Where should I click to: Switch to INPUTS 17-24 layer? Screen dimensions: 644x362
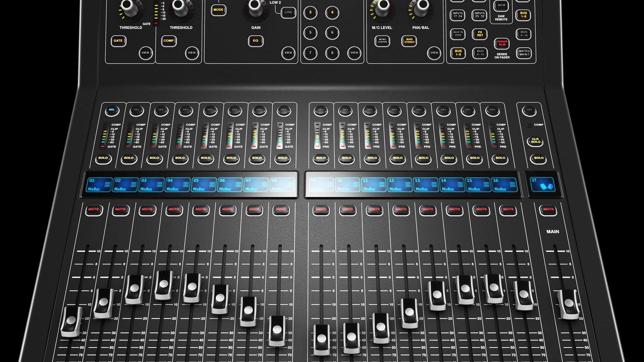(458, 15)
